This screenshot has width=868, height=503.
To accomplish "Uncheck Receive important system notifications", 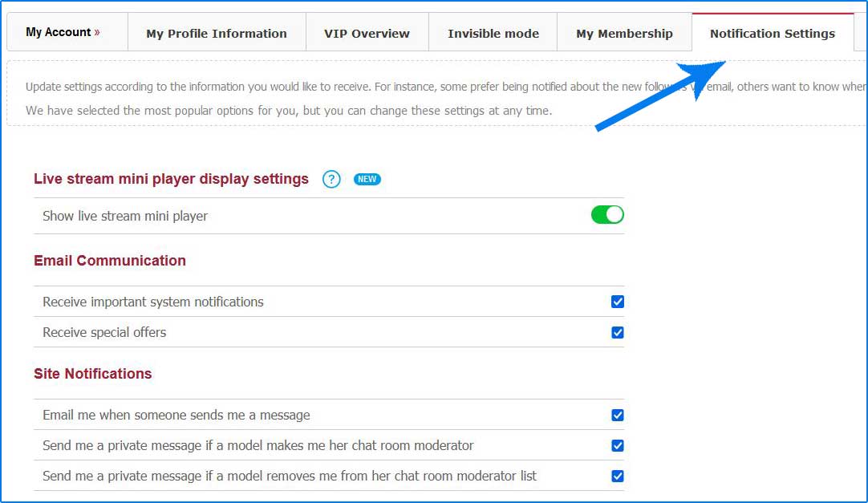I will [x=617, y=302].
